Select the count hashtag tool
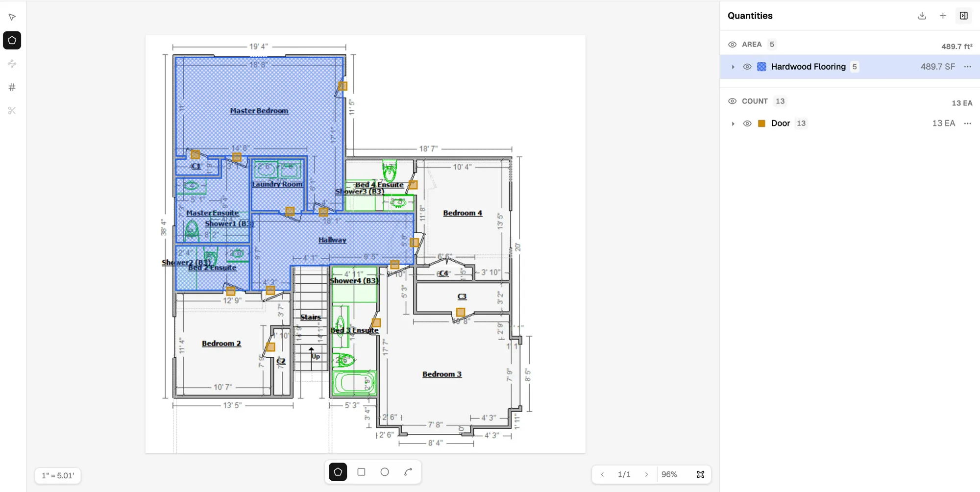The width and height of the screenshot is (980, 492). point(12,87)
